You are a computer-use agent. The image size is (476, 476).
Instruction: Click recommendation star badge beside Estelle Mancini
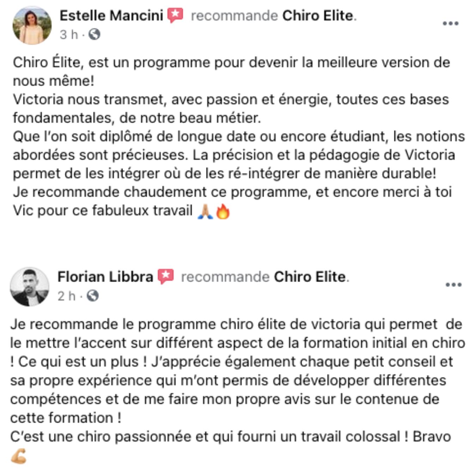coord(175,16)
